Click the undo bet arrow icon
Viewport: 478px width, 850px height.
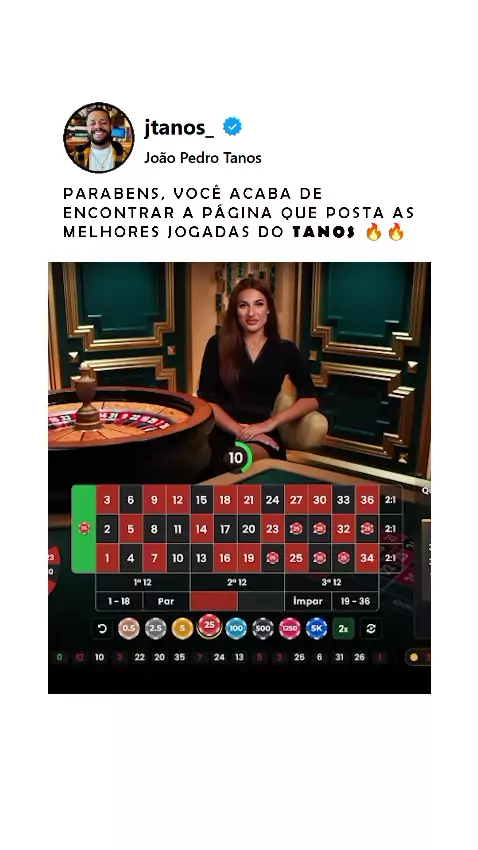click(x=102, y=629)
